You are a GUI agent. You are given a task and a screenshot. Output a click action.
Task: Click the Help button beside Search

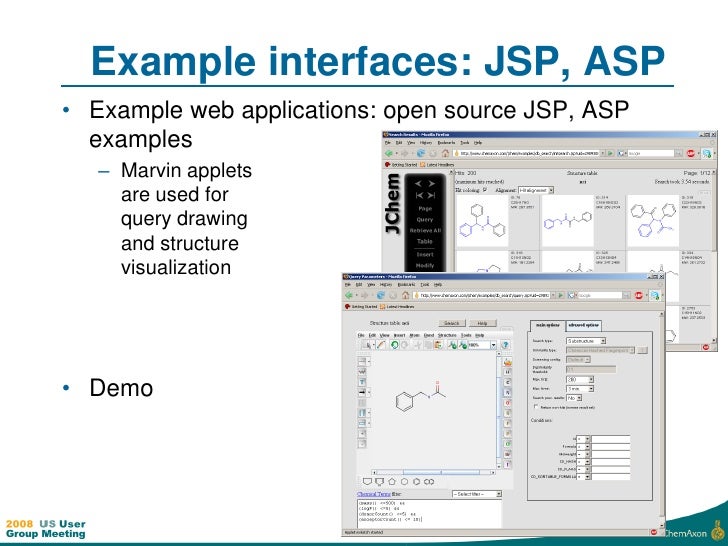click(482, 323)
